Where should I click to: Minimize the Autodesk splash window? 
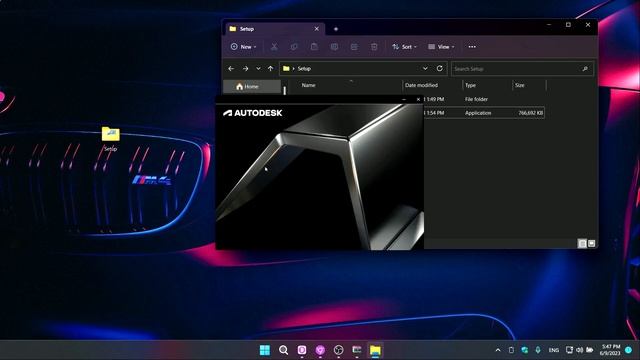click(404, 99)
